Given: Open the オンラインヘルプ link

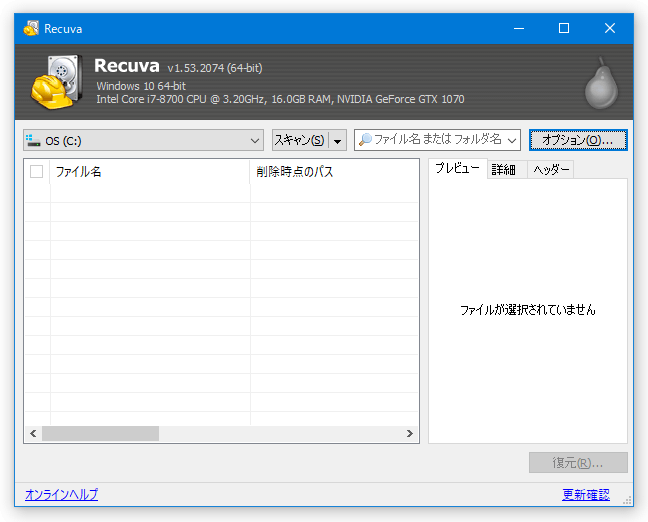Looking at the screenshot, I should click(x=62, y=494).
